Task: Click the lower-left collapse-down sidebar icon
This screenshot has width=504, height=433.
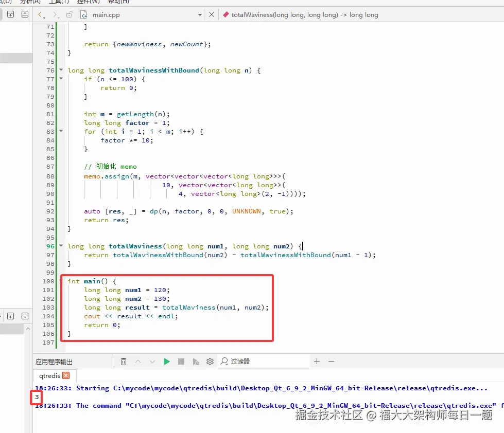Action: click(x=25, y=316)
